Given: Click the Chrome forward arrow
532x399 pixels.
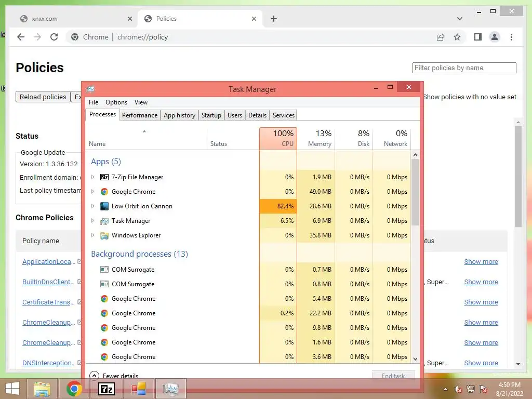Looking at the screenshot, I should [37, 37].
